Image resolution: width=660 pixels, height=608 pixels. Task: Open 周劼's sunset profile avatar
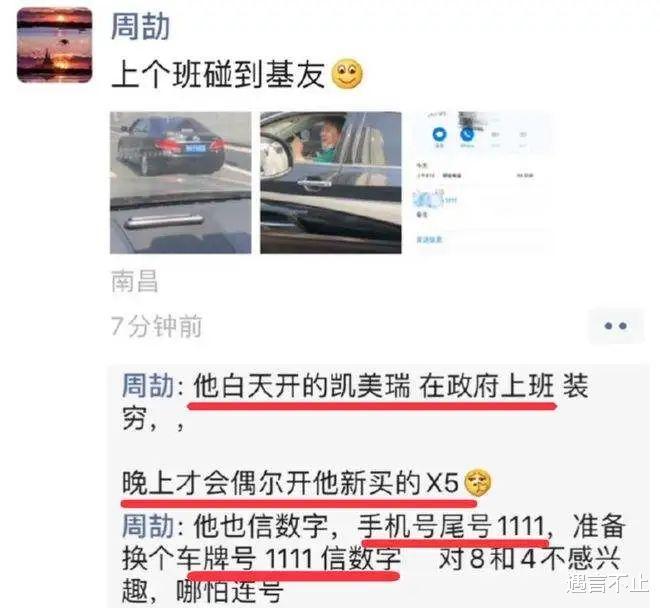54,45
